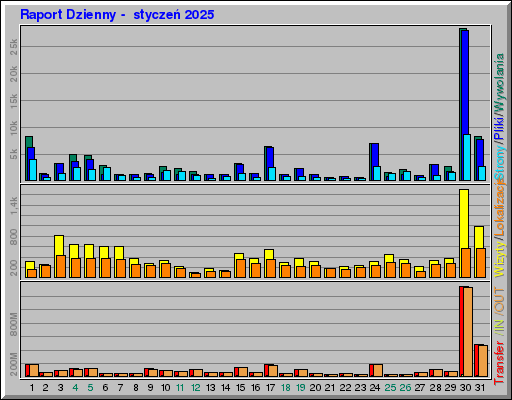Click day label "31" on the x-axis

click(x=480, y=388)
